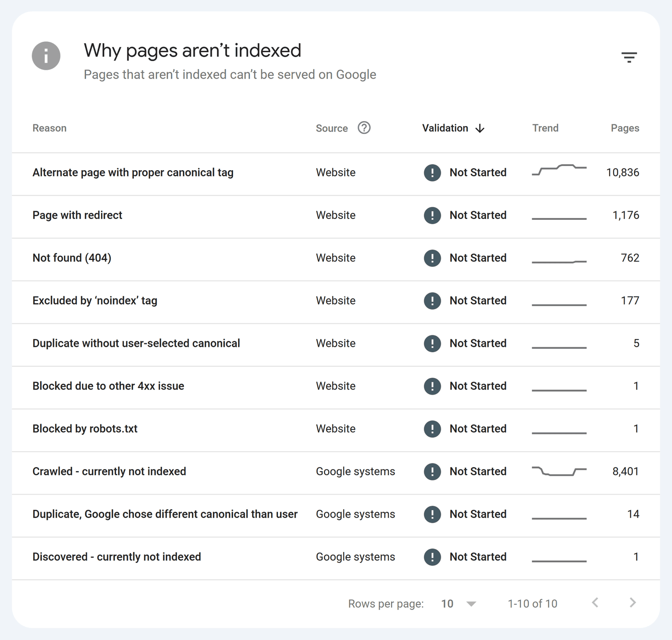Click the warning icon on Page with redirect row

[x=432, y=215]
